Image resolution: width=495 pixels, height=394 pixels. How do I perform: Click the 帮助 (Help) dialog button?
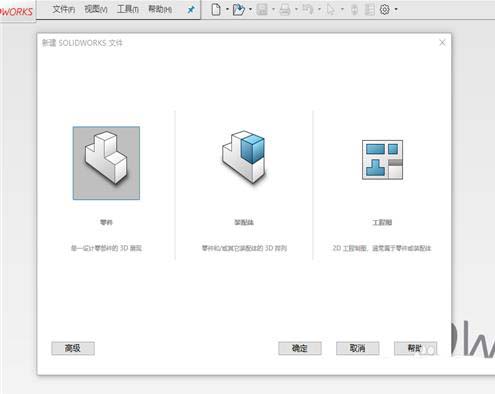click(415, 348)
